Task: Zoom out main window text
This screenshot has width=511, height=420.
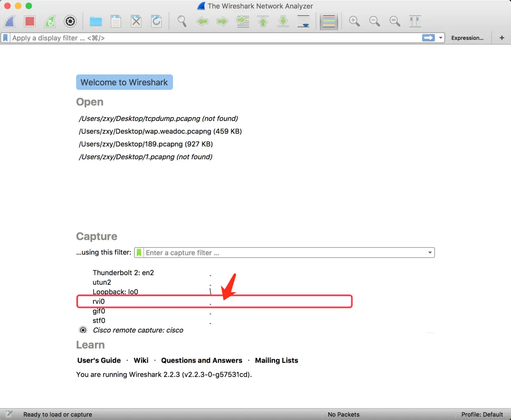Action: coord(375,21)
